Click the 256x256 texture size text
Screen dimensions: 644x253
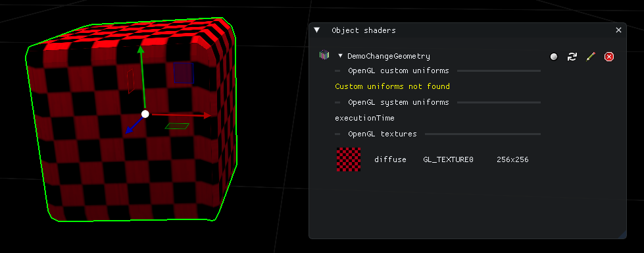point(512,159)
